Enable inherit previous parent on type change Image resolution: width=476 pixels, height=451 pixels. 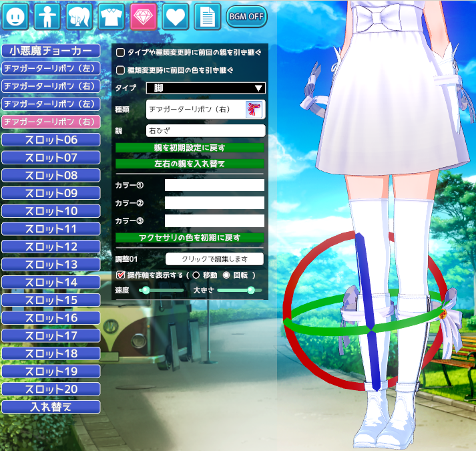[121, 52]
